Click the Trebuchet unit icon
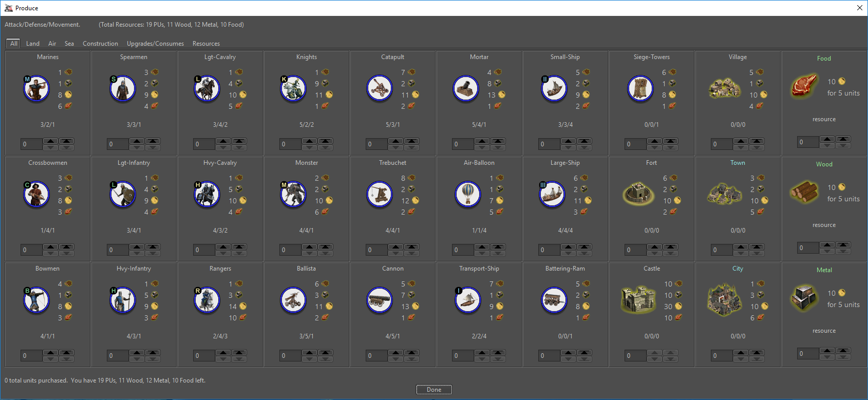Image resolution: width=868 pixels, height=400 pixels. point(380,194)
